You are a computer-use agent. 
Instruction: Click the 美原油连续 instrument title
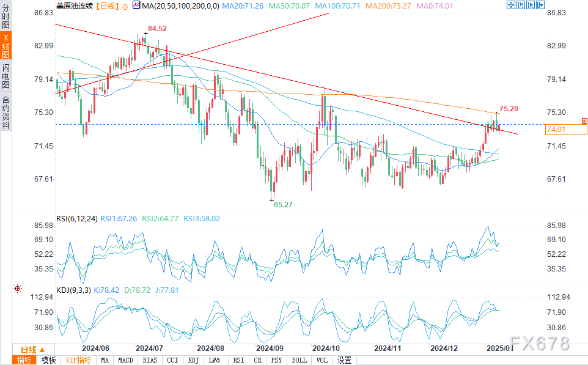point(75,6)
